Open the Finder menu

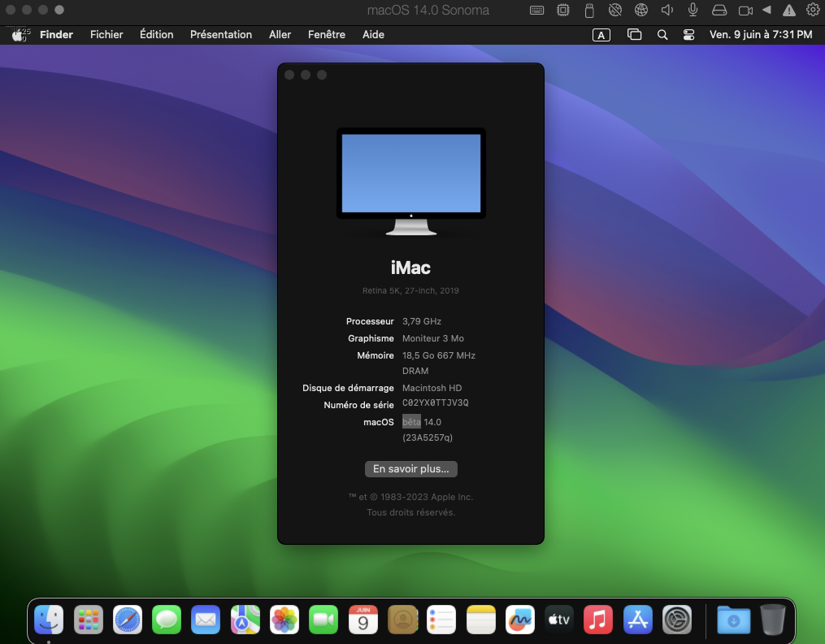56,35
